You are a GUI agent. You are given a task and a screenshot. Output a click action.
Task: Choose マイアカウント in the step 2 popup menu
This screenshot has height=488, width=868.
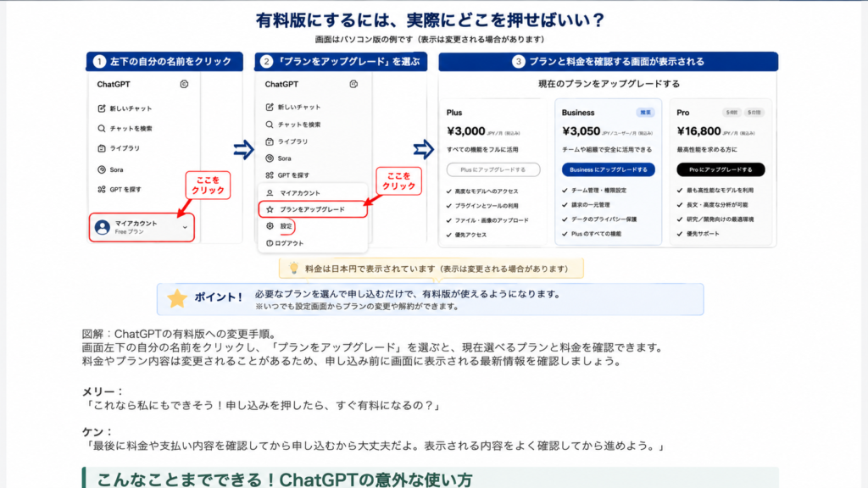299,193
